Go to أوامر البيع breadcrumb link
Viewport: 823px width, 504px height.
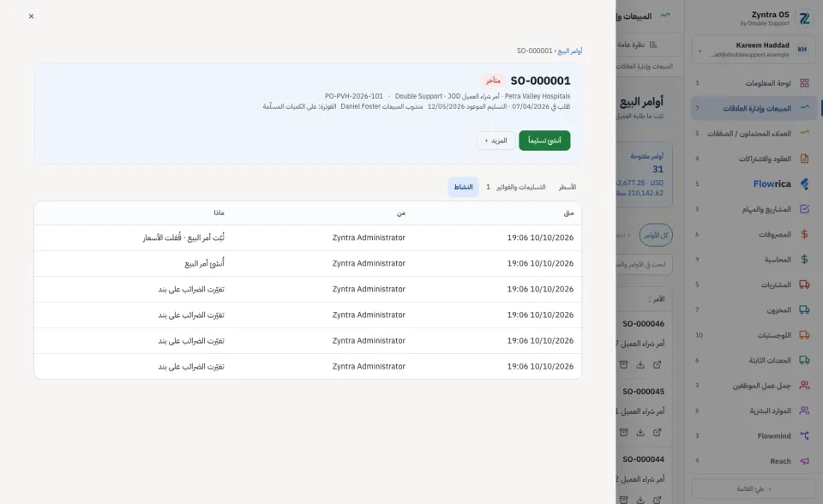(569, 51)
